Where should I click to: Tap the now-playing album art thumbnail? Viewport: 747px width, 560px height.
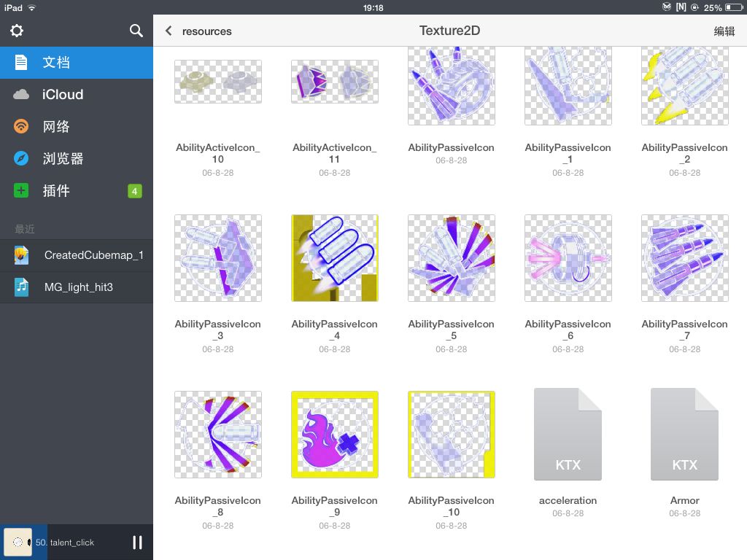18,542
